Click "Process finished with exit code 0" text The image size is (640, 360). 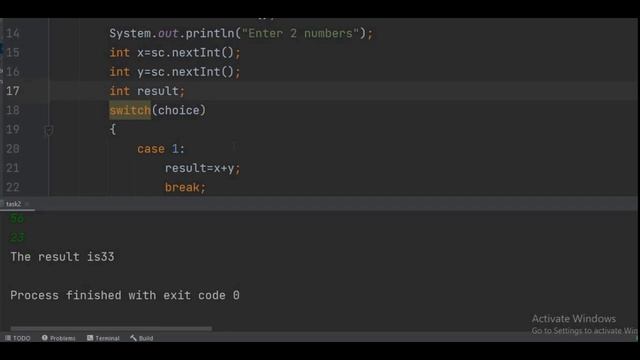(x=125, y=295)
